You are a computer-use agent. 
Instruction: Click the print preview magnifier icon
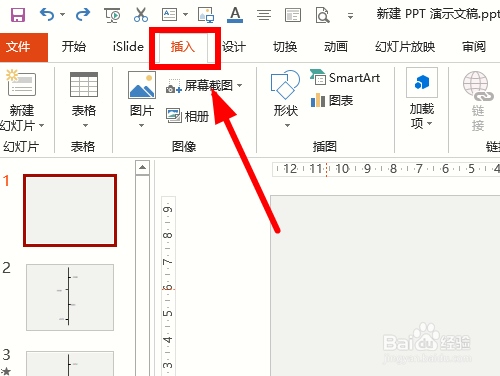tap(322, 15)
